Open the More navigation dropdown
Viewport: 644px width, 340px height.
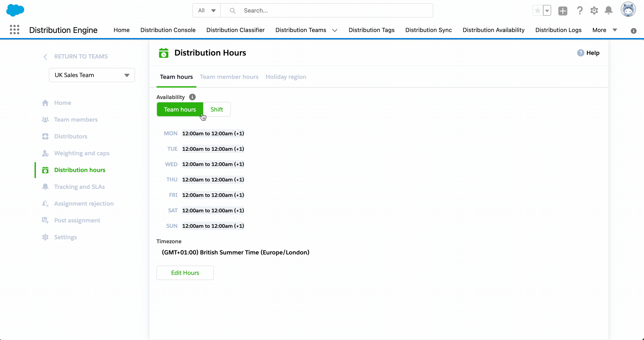(605, 30)
